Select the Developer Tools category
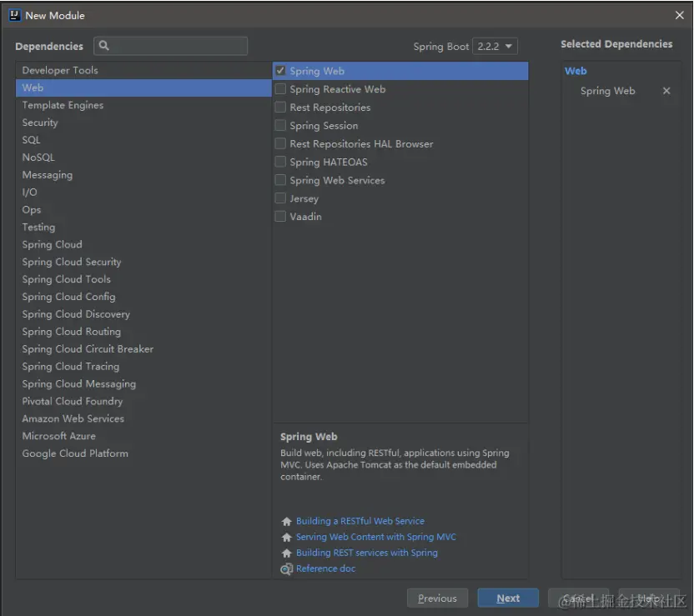This screenshot has width=694, height=616. click(x=143, y=70)
